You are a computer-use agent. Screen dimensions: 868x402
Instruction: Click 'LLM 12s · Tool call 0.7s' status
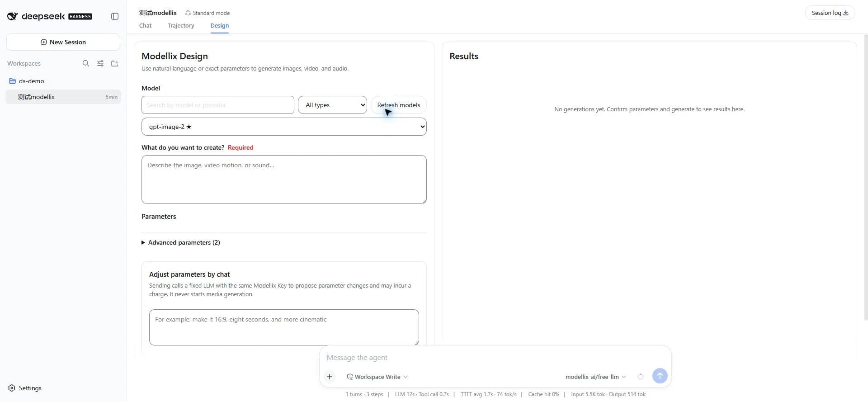click(x=422, y=394)
